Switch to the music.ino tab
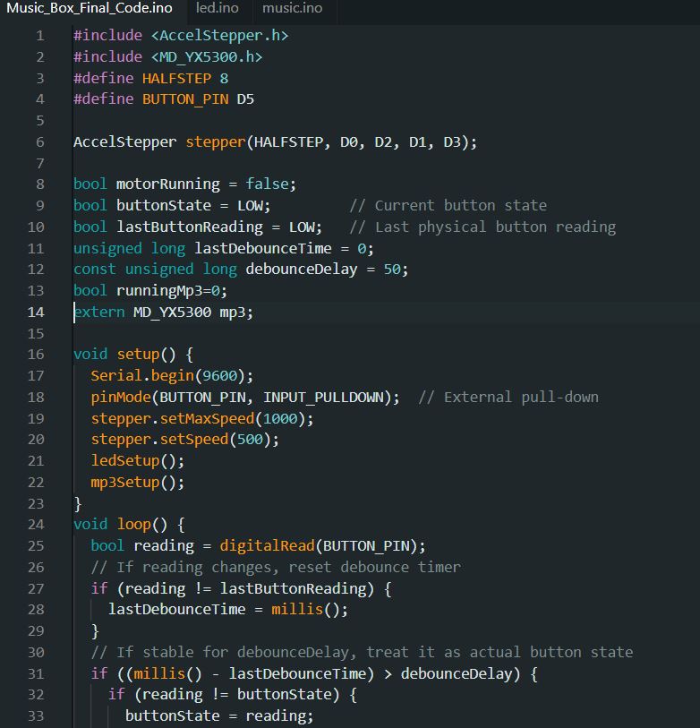The image size is (700, 728). 292,8
